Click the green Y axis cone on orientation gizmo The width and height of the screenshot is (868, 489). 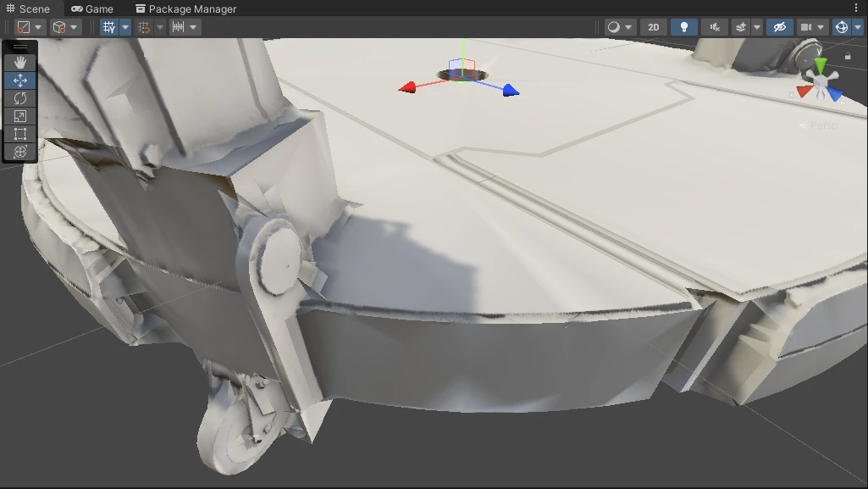(x=821, y=64)
